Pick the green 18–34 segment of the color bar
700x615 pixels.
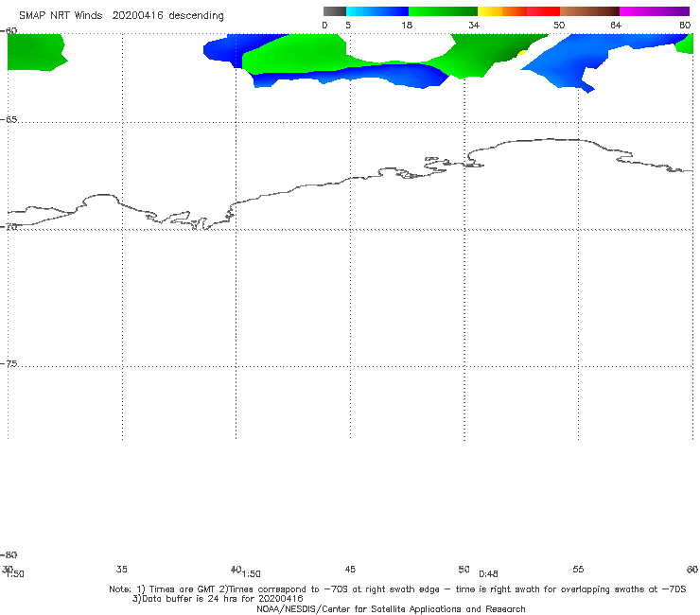point(443,11)
